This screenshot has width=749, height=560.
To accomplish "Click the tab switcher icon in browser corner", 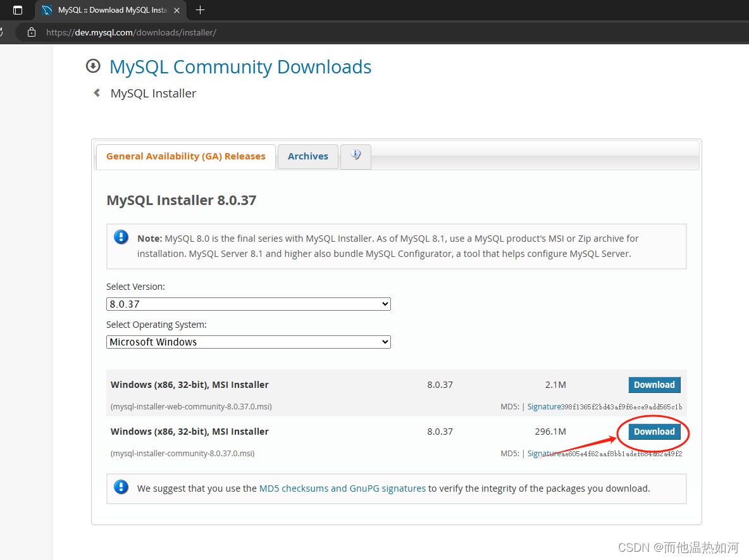I will coord(18,9).
